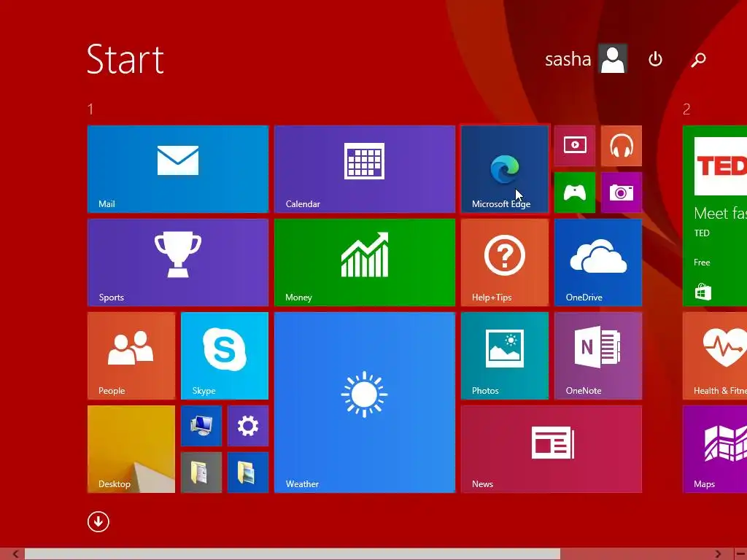The height and width of the screenshot is (560, 747).
Task: Open the Xbox Games controller tile
Action: point(575,192)
